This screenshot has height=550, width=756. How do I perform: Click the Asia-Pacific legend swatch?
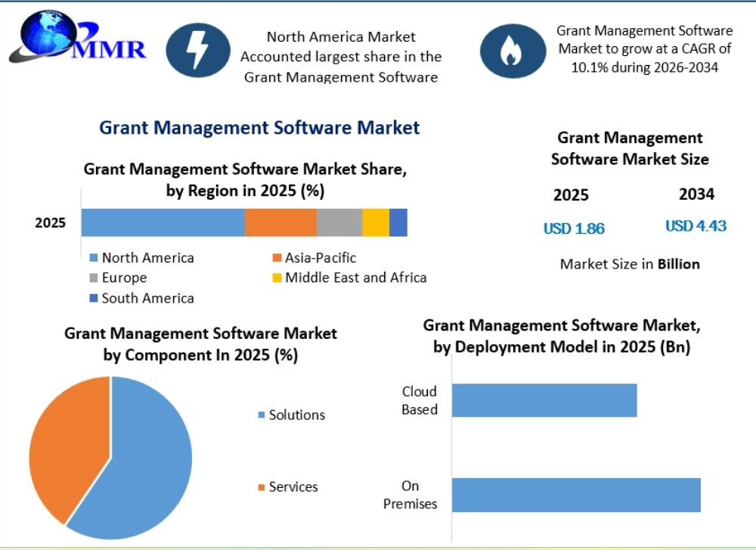click(x=277, y=258)
